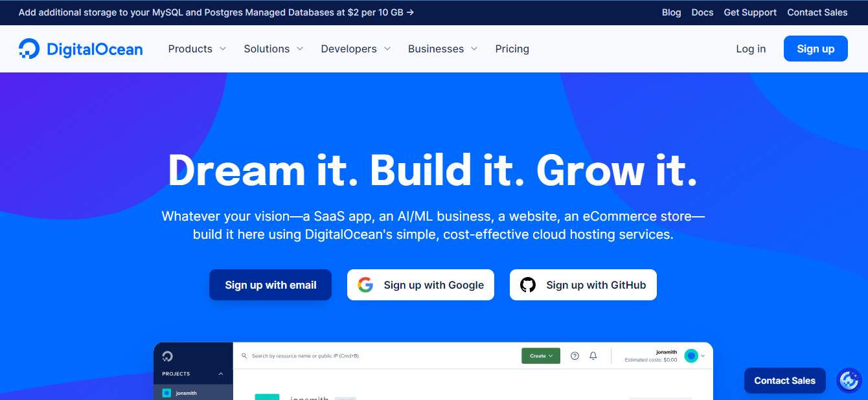Viewport: 868px width, 400px height.
Task: Expand the Solutions dropdown menu
Action: 273,49
